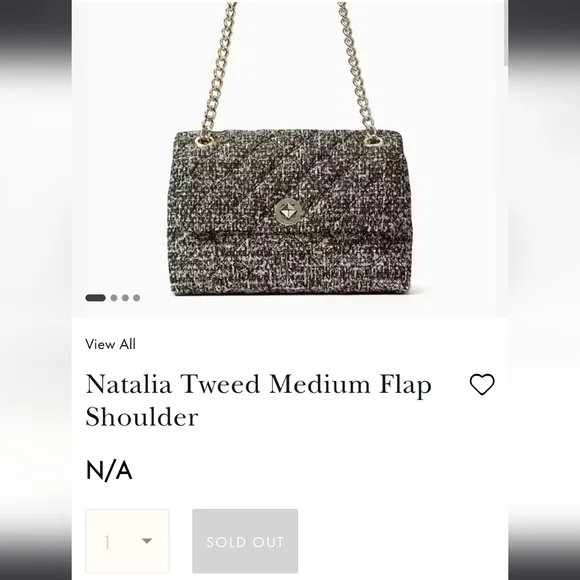Click the page scrollbar thumb at right edge
Screen dimensions: 580x580
click(506, 33)
